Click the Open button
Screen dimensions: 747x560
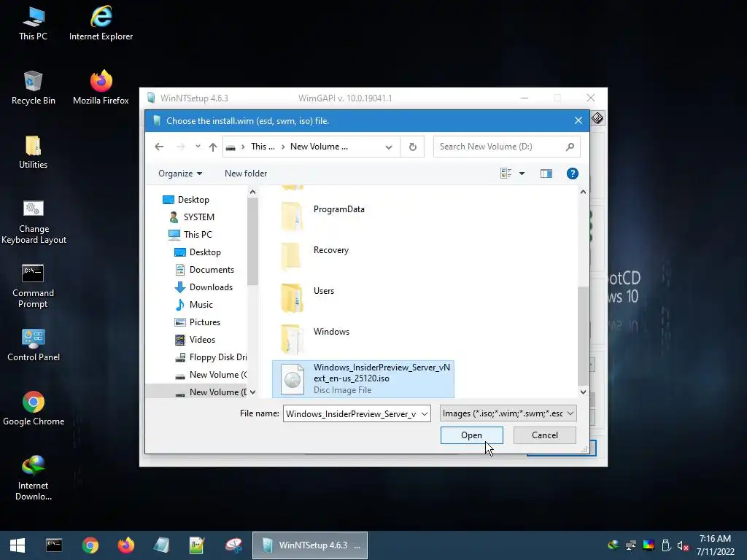pyautogui.click(x=472, y=435)
